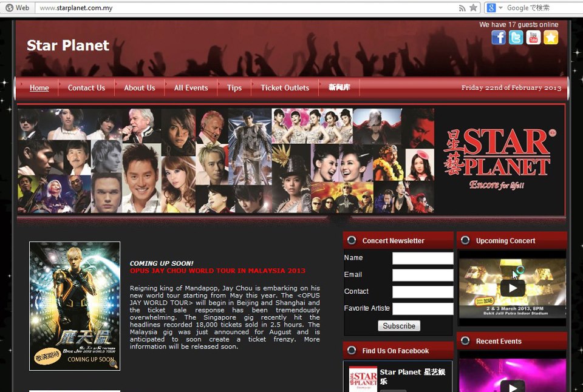Open the Twitter social icon
Viewport: 583px width, 392px height.
point(516,38)
